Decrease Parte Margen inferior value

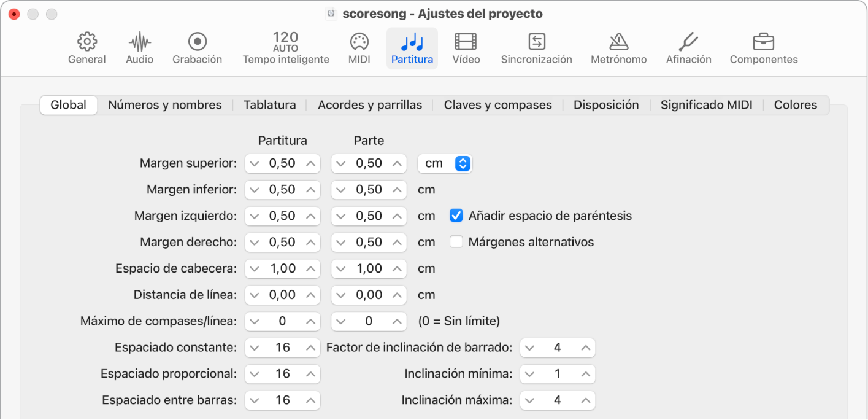coord(340,190)
